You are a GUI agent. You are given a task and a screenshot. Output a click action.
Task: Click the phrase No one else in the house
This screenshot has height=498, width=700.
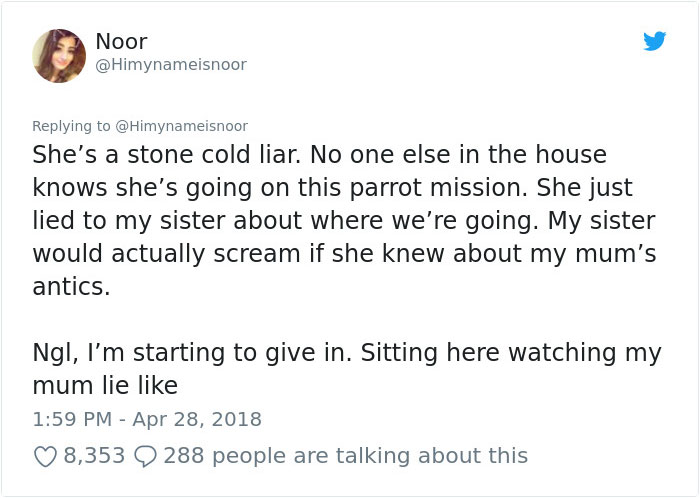point(458,154)
